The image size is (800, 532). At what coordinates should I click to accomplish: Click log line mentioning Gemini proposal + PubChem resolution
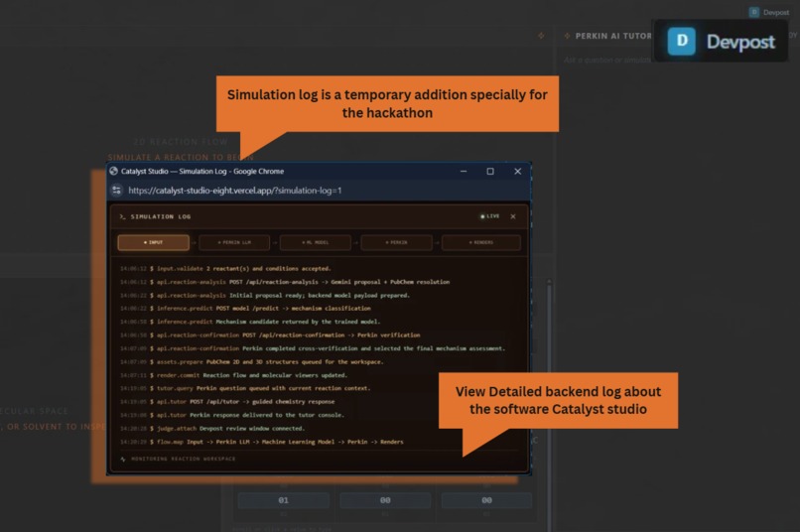coord(285,282)
